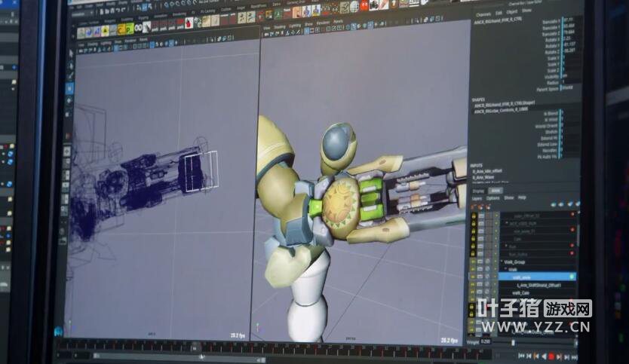Open the Options menu in layer editor
This screenshot has width=629, height=364.
492,198
